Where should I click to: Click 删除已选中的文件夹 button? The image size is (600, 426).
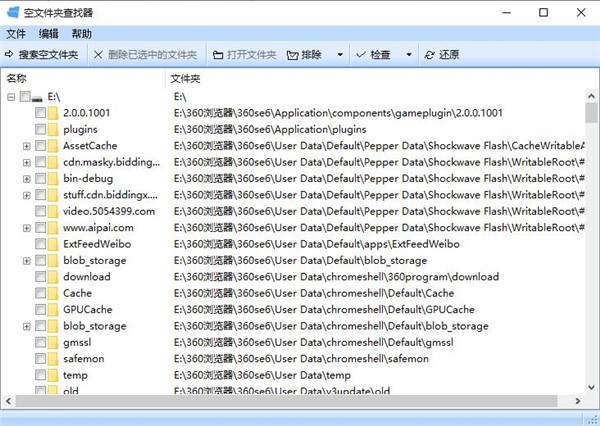coord(145,55)
